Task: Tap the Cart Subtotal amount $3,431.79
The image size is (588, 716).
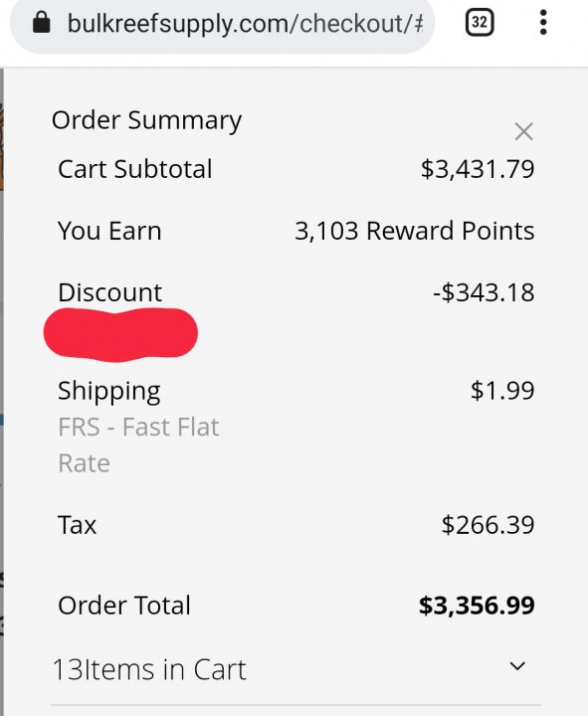Action: (x=478, y=169)
